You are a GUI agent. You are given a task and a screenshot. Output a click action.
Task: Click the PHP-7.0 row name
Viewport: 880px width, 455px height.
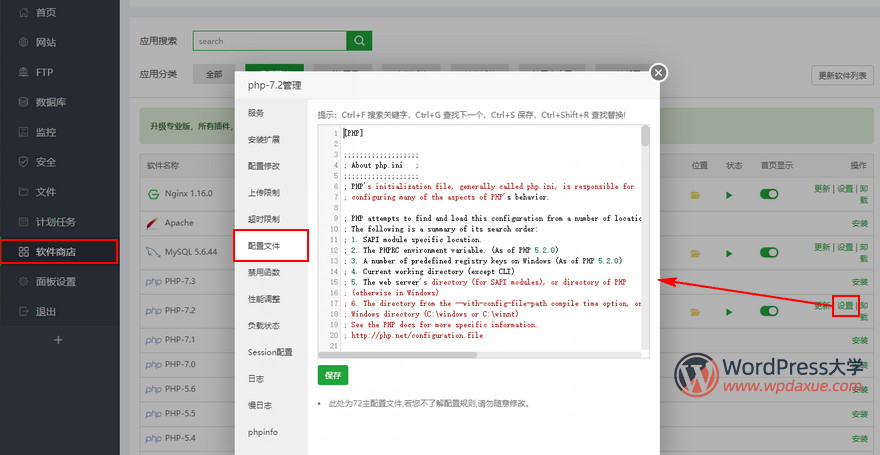click(x=180, y=364)
